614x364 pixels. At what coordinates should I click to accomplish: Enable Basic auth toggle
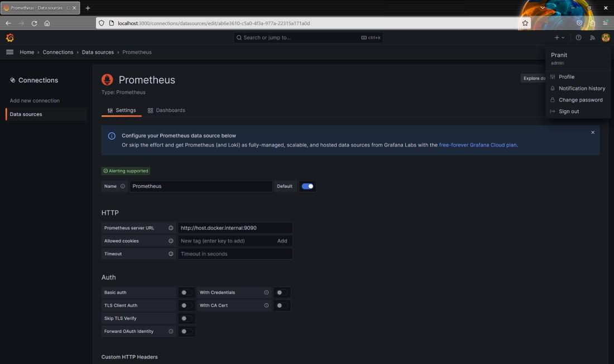tap(186, 293)
